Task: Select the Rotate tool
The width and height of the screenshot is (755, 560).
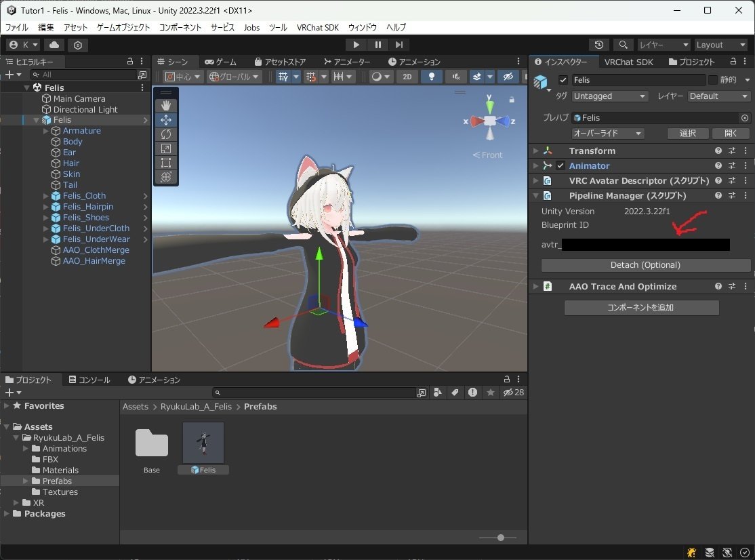Action: pos(166,134)
